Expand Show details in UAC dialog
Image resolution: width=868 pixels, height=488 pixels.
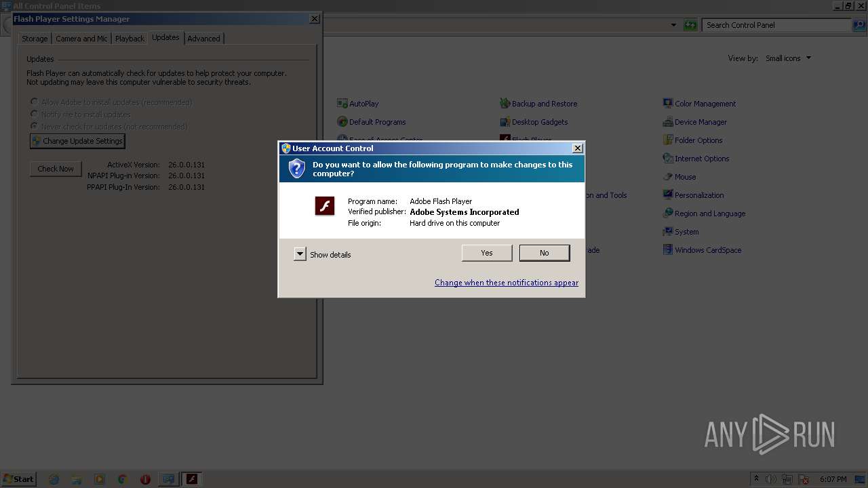[x=300, y=254]
